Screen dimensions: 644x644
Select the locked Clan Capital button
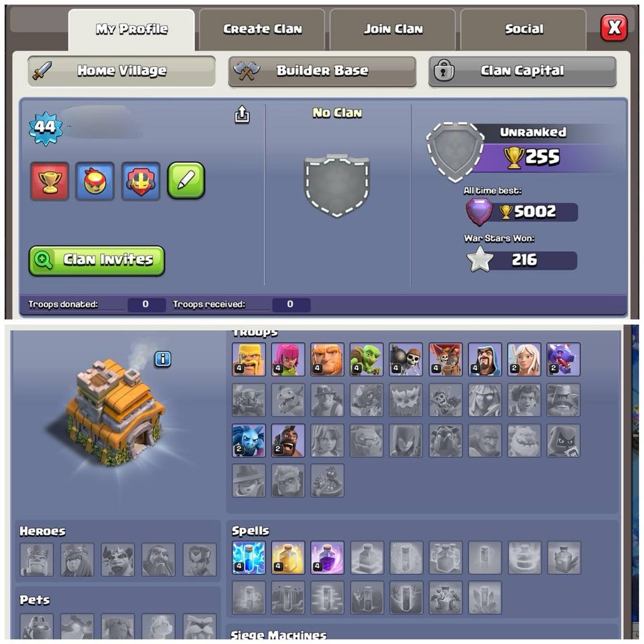[x=522, y=71]
